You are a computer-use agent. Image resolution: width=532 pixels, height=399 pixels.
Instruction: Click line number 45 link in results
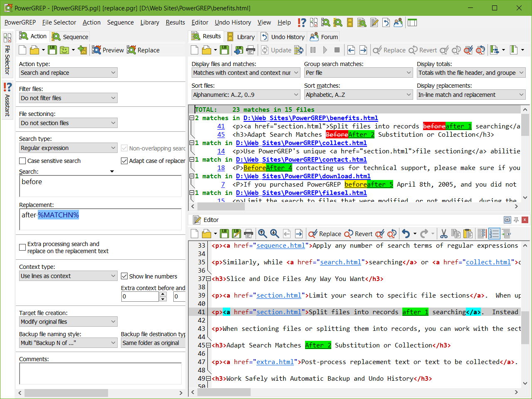coord(221,135)
